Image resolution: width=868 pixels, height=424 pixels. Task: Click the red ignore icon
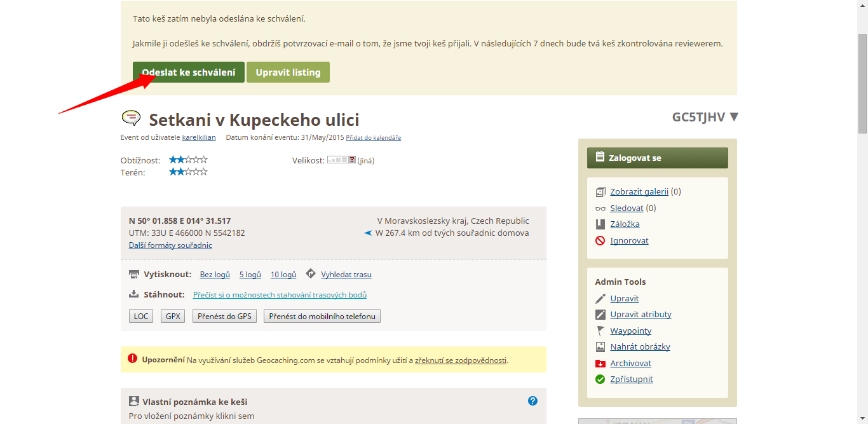tap(600, 241)
